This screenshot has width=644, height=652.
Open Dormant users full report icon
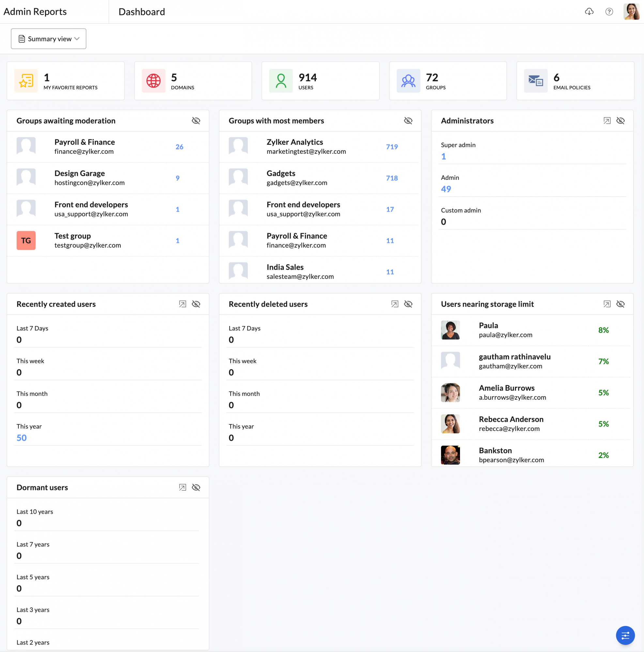182,487
